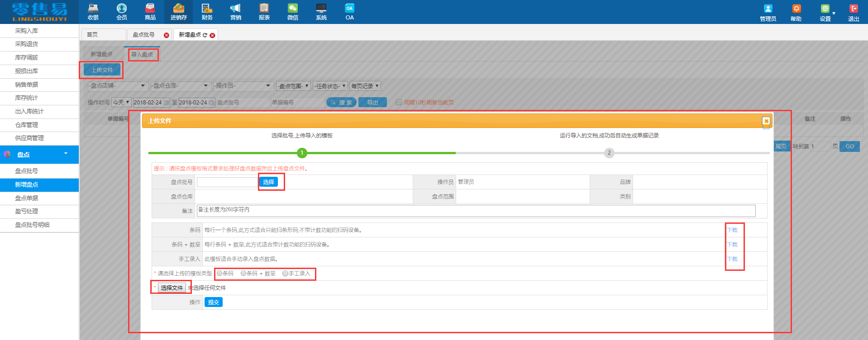
Task: Choose the 手工录入 radio option
Action: click(x=285, y=273)
